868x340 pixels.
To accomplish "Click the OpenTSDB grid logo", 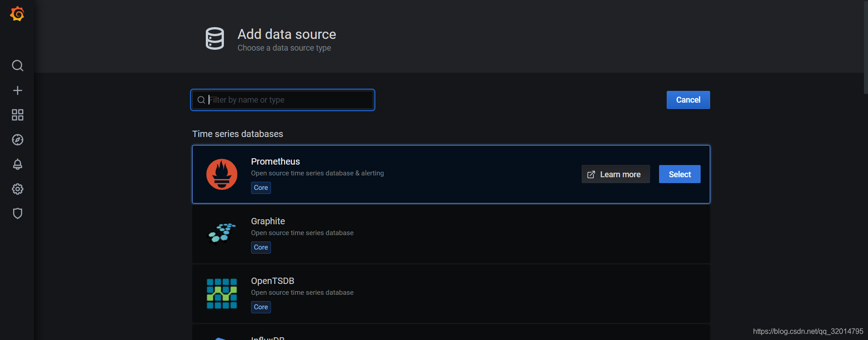I will click(222, 293).
